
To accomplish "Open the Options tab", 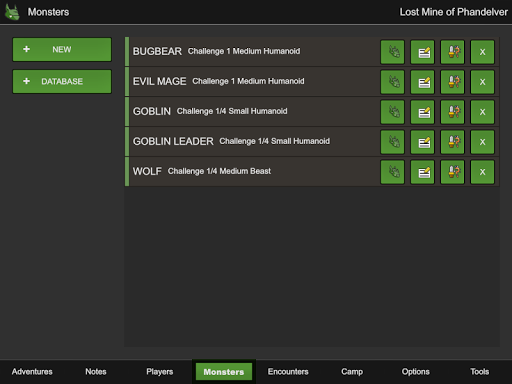I will 416,372.
